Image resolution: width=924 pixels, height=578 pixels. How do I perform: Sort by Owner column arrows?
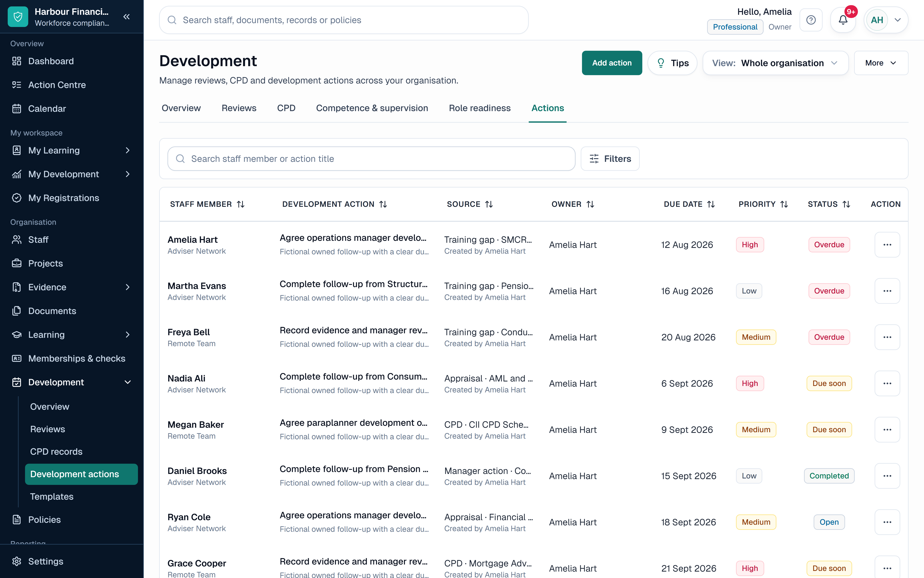[x=590, y=204]
